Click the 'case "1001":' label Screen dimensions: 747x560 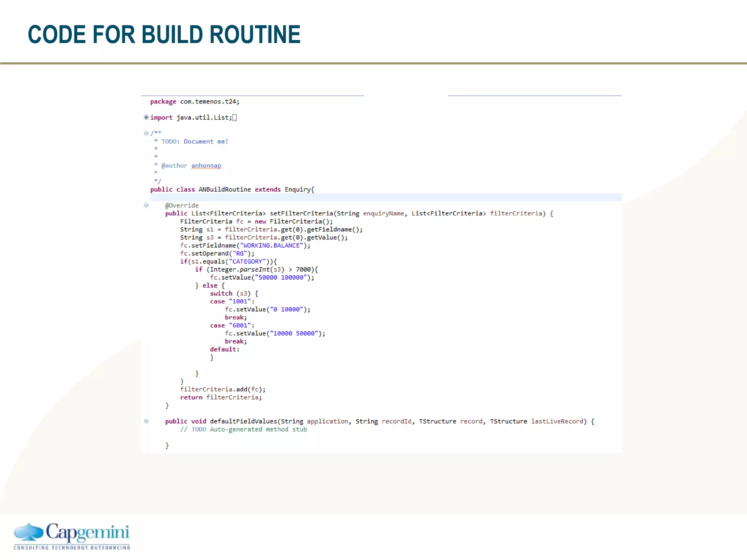pos(232,302)
